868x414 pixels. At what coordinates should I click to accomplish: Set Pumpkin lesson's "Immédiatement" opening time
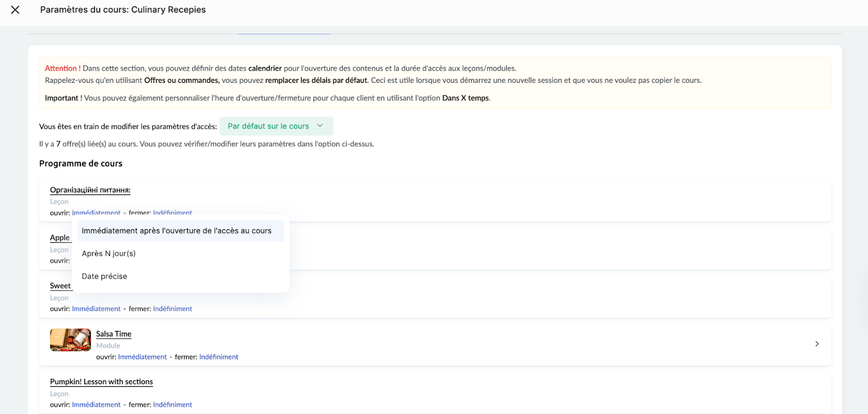[96, 405]
